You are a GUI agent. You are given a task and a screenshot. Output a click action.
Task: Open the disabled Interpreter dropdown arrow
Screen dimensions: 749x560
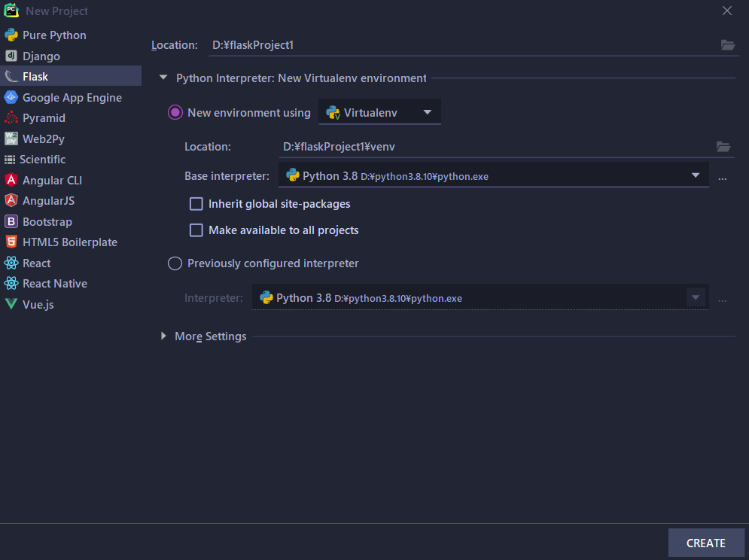pos(696,297)
